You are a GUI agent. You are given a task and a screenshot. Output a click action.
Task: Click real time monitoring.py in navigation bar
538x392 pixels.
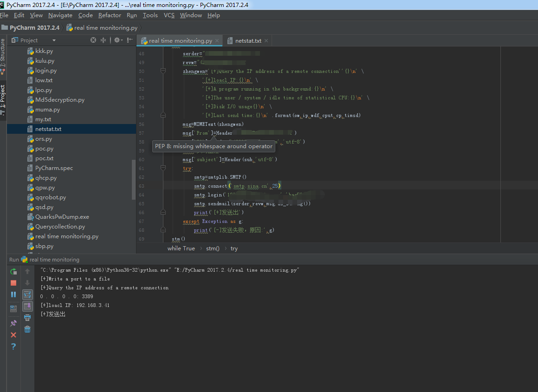(x=102, y=28)
